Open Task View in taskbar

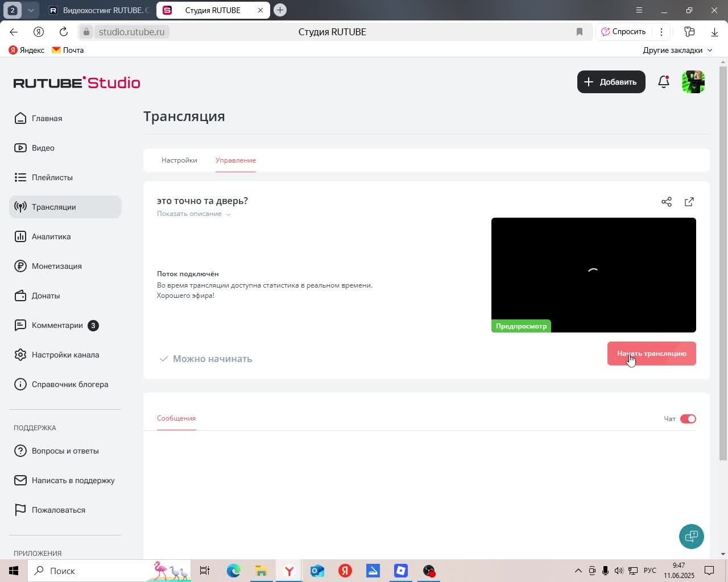pos(205,571)
